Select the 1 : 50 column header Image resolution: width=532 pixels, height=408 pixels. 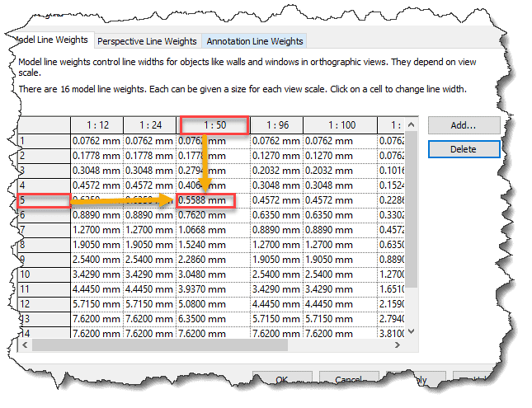pyautogui.click(x=214, y=125)
